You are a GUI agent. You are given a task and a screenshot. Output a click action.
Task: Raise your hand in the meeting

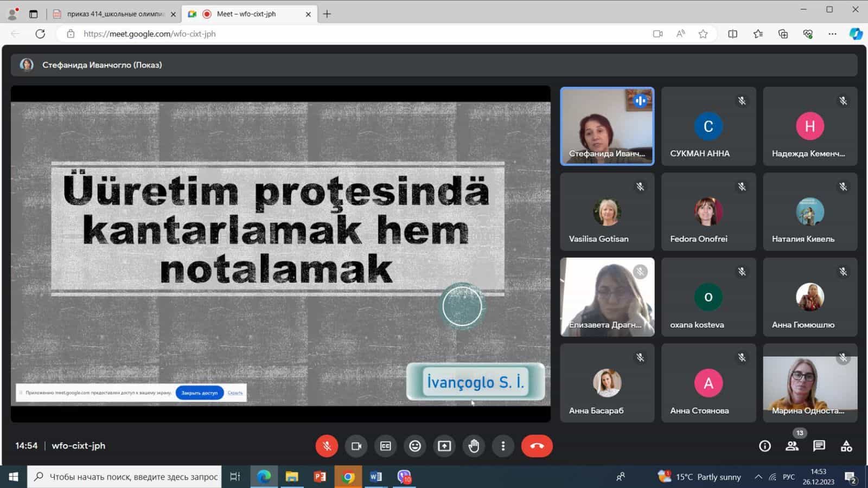pos(474,446)
